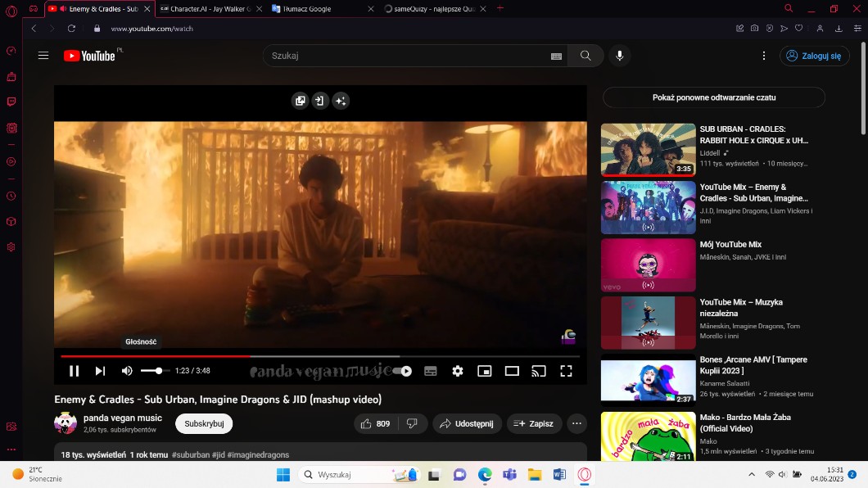Viewport: 868px width, 488px height.
Task: Open more actions menu under video
Action: click(x=577, y=423)
